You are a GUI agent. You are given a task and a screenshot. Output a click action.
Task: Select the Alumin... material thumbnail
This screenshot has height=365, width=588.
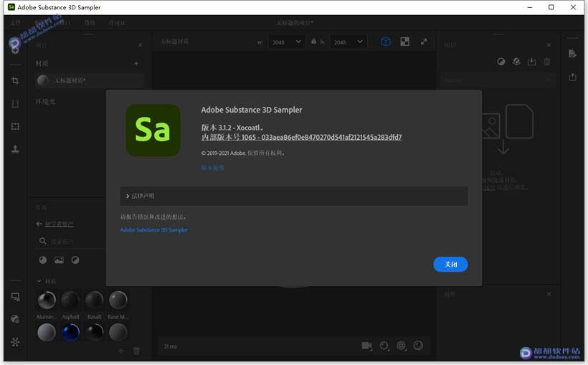(47, 300)
